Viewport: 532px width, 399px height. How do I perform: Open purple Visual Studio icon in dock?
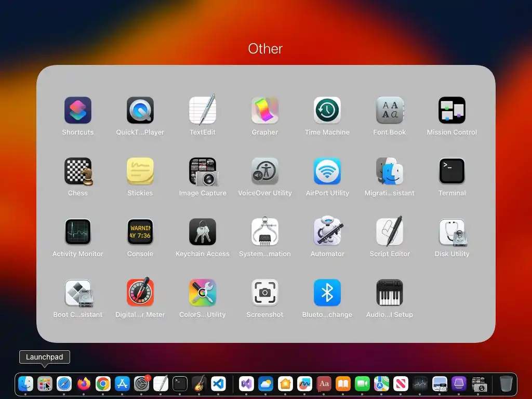point(247,384)
